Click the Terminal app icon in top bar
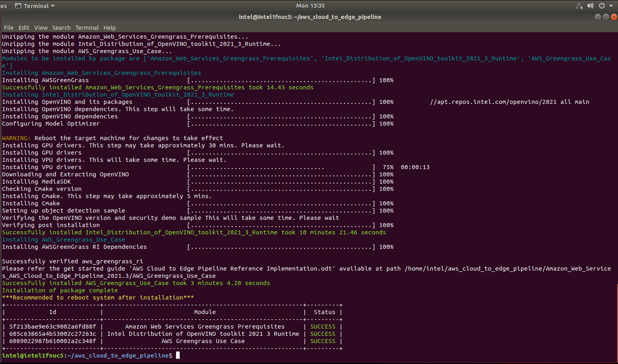The width and height of the screenshot is (618, 364). click(x=18, y=6)
